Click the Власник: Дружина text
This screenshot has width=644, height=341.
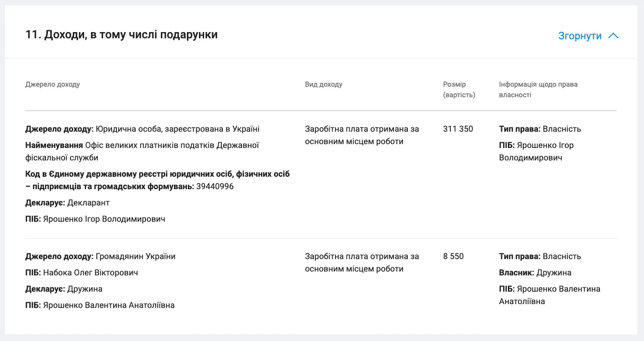[x=535, y=273]
